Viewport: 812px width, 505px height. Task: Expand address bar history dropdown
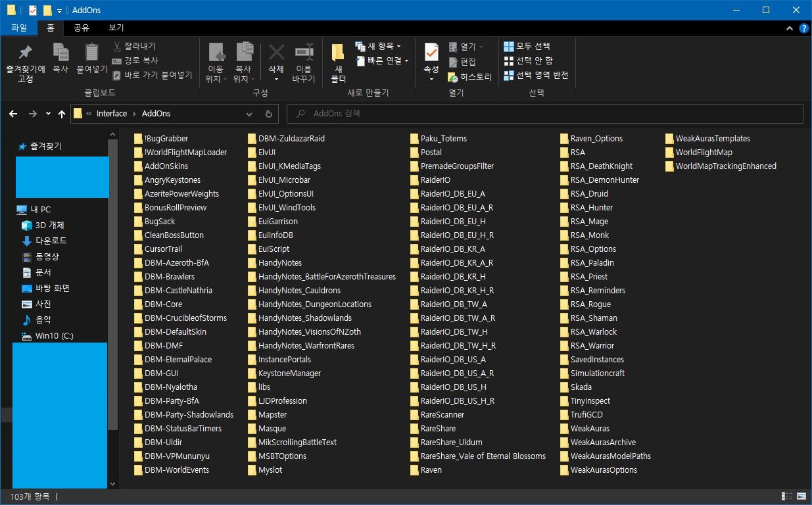pyautogui.click(x=249, y=114)
